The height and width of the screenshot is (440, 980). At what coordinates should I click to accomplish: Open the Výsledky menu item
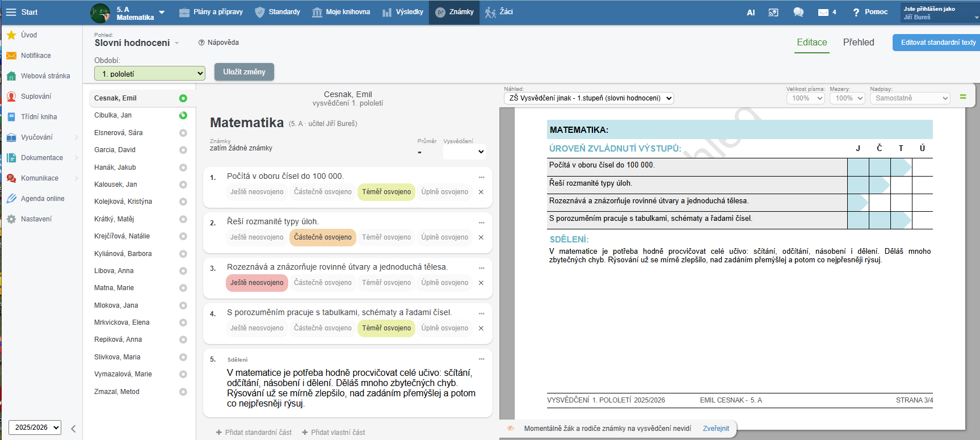coord(403,12)
